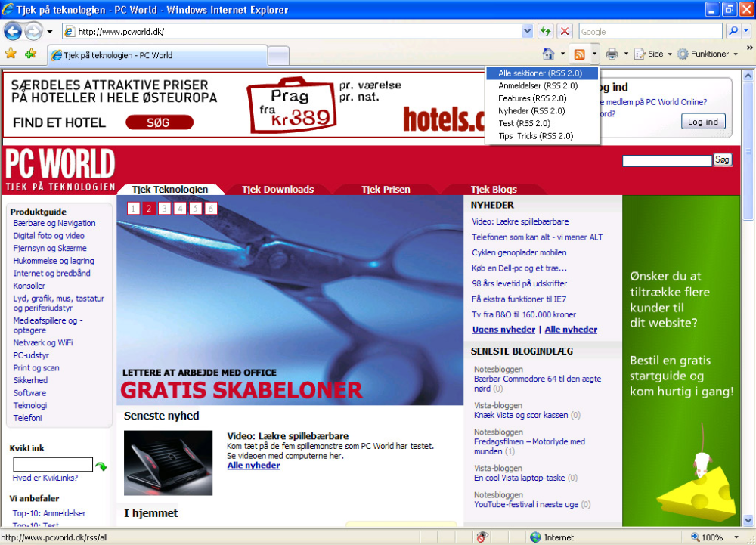Click the page vertical scrollbar down arrow

point(748,520)
